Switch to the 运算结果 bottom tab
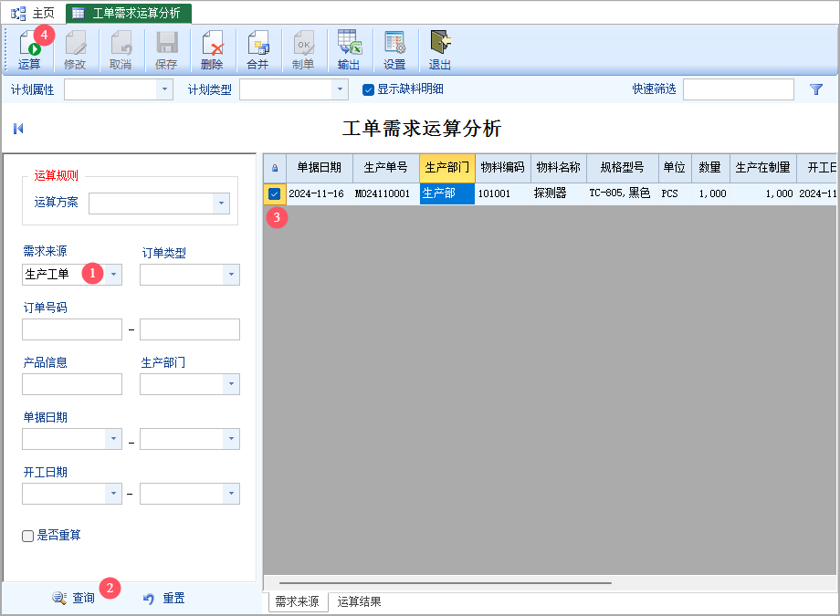 (359, 601)
